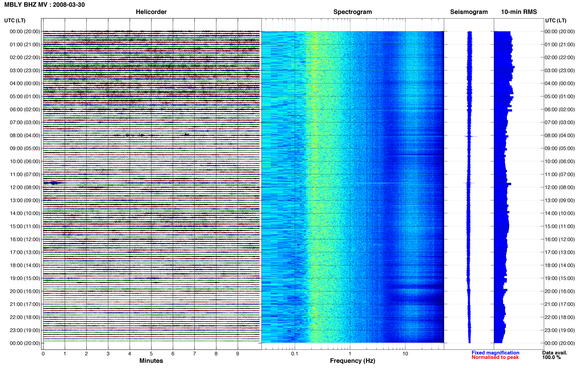588x368 pixels.
Task: Click the 'Helicorder' panel heading
Action: (151, 12)
